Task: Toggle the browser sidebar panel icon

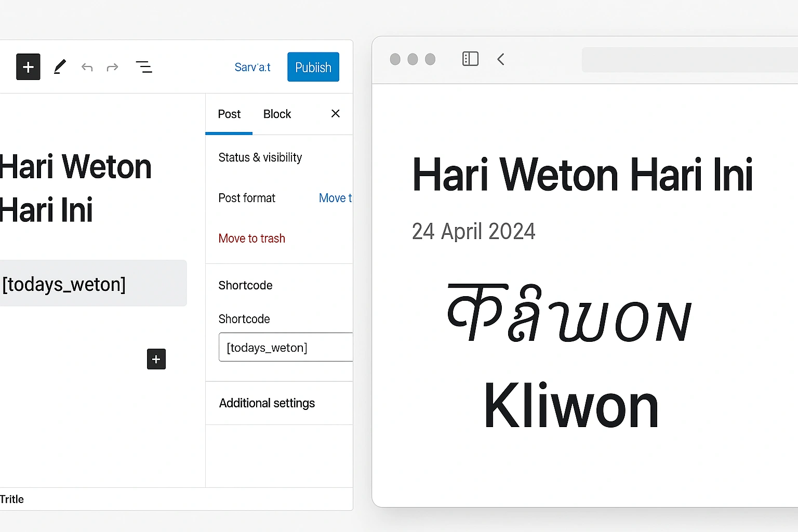Action: (x=470, y=59)
